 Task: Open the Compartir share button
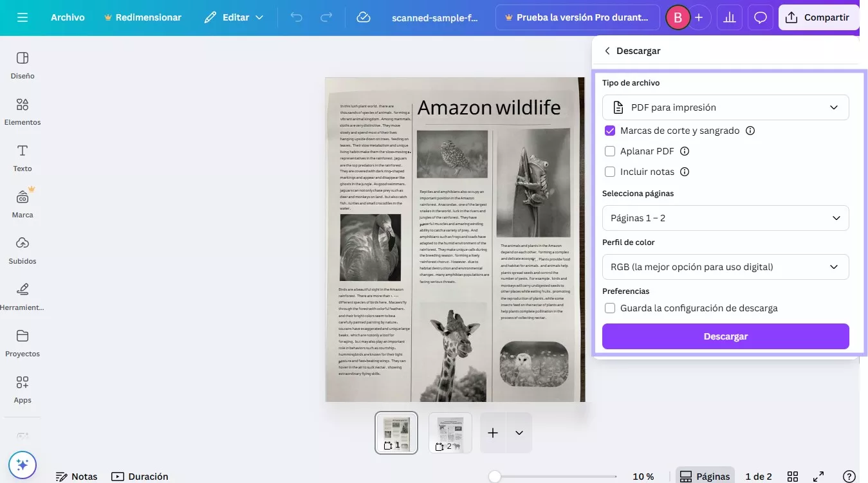818,17
